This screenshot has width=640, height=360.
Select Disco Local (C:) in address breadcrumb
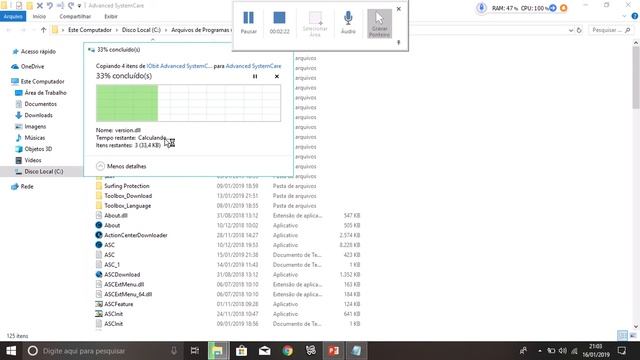pos(141,30)
